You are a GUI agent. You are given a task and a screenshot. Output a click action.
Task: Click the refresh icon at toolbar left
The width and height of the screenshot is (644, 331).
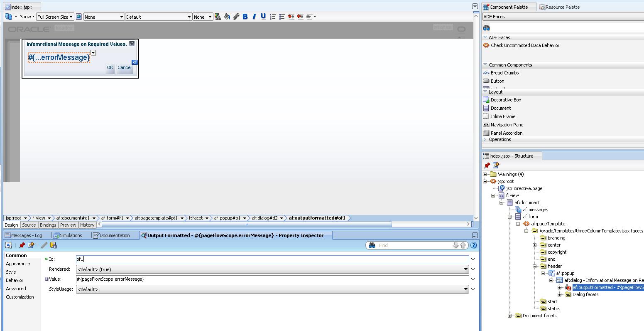[8, 16]
